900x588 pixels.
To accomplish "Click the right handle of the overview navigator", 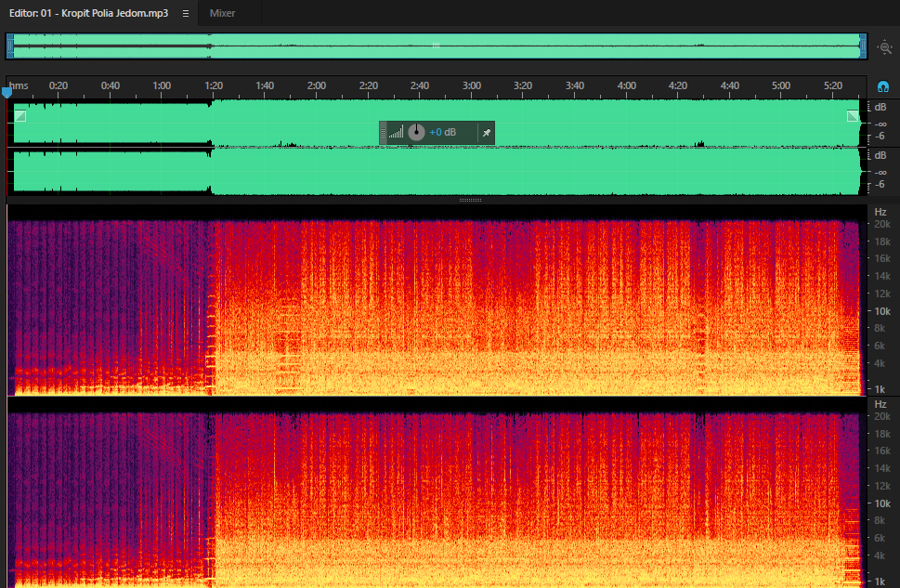I will click(x=863, y=46).
